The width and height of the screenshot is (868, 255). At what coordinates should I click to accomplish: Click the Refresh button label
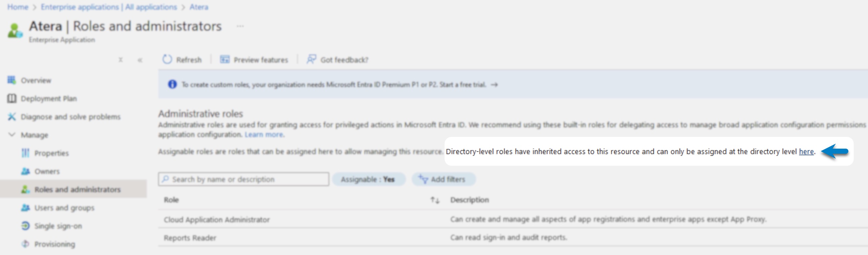pyautogui.click(x=189, y=60)
